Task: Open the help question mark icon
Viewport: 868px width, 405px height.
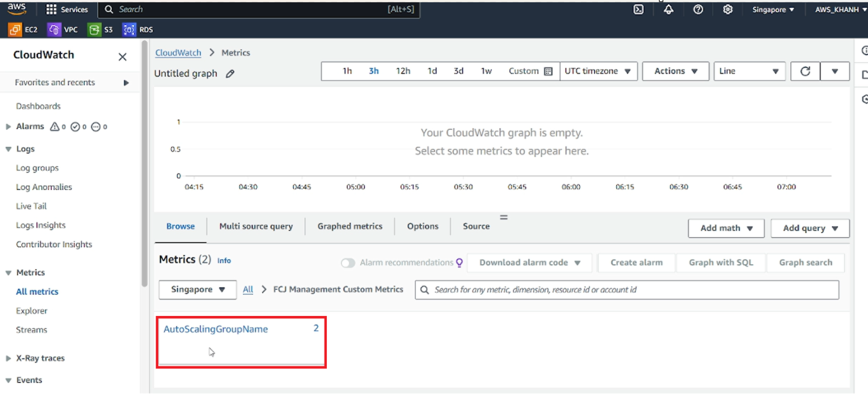Action: point(698,10)
